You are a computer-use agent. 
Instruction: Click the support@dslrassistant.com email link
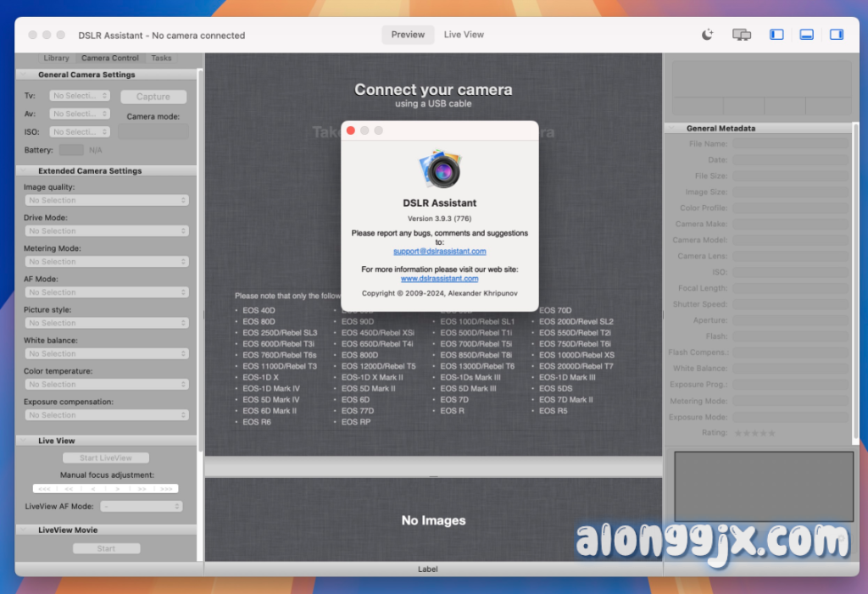tap(439, 252)
